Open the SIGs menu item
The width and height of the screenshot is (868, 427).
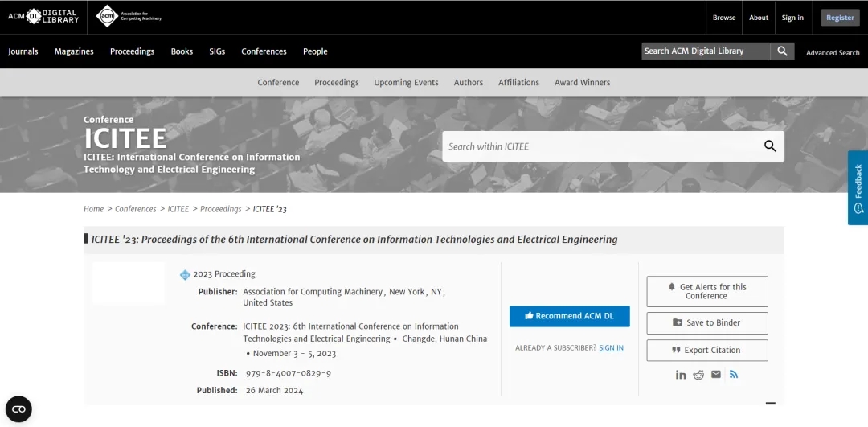coord(217,51)
